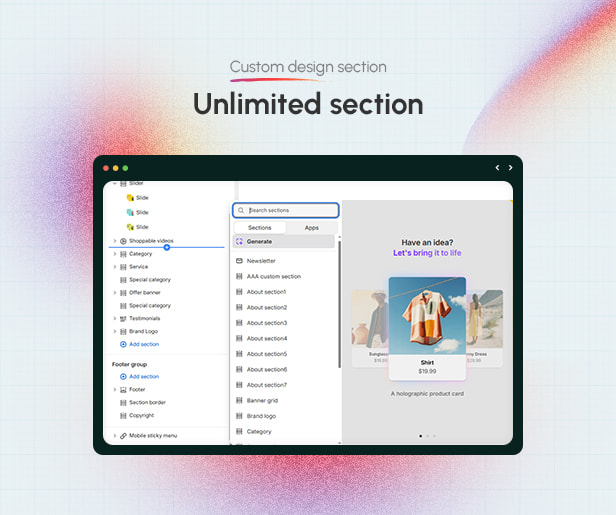
Task: Click the second carousel pagination dot
Action: click(x=427, y=436)
